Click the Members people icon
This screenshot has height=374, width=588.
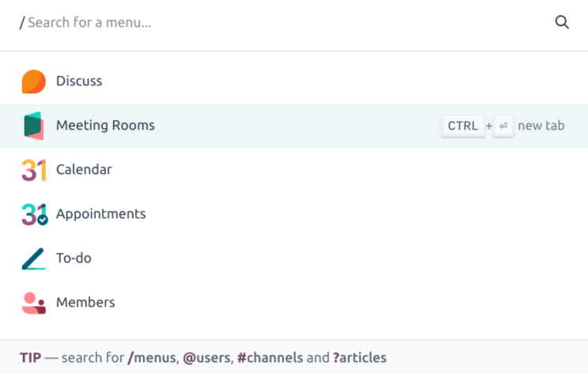pos(33,303)
